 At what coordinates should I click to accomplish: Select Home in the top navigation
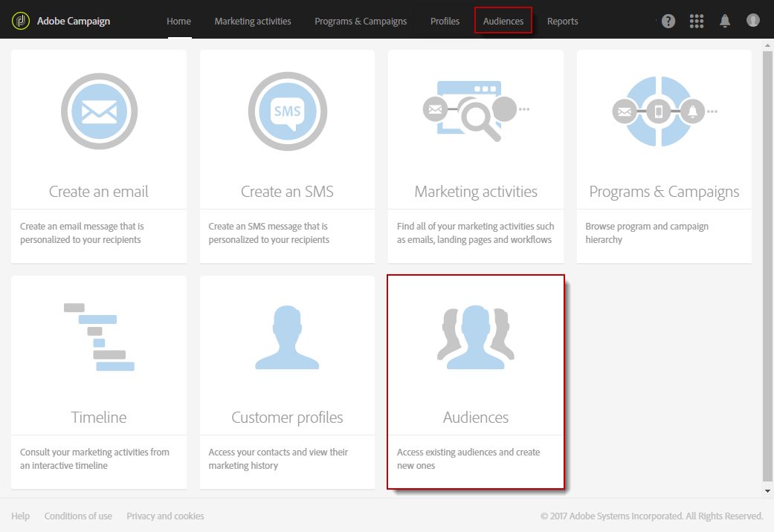click(178, 21)
